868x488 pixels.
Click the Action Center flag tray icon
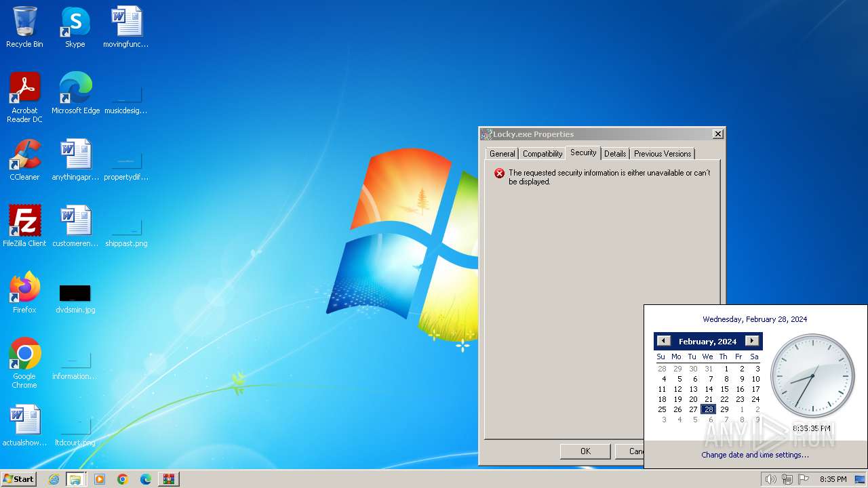[x=804, y=479]
